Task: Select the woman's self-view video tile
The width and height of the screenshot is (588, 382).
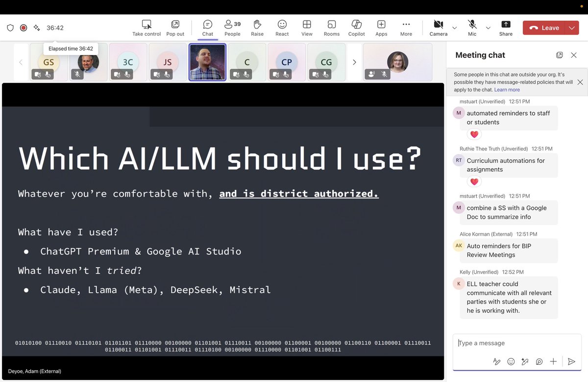Action: (398, 62)
